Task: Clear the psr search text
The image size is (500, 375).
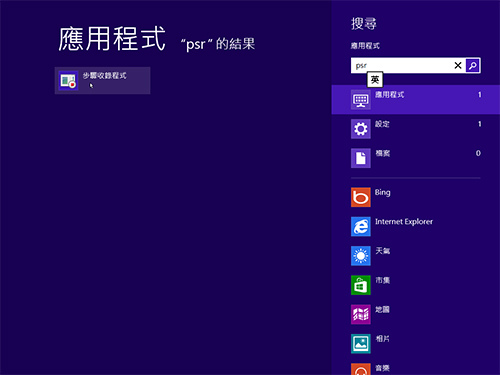Action: click(x=458, y=65)
